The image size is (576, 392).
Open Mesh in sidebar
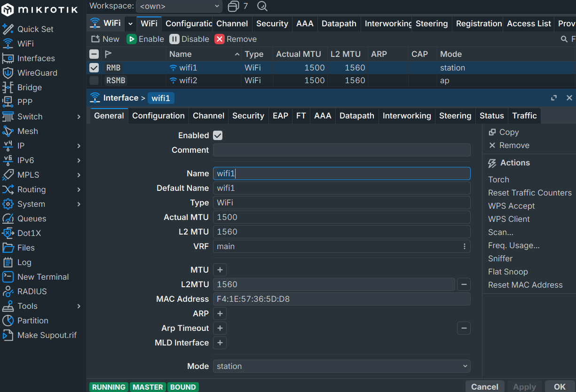click(21, 131)
